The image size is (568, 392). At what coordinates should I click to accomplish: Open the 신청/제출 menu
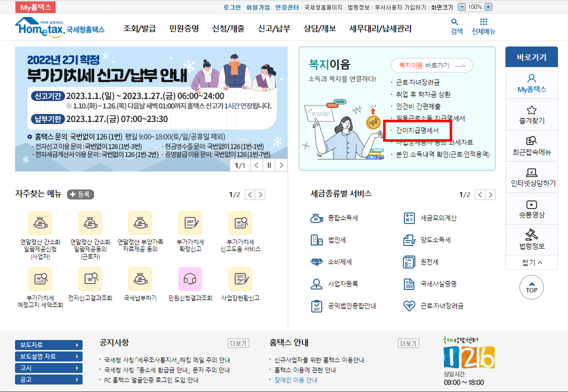228,28
